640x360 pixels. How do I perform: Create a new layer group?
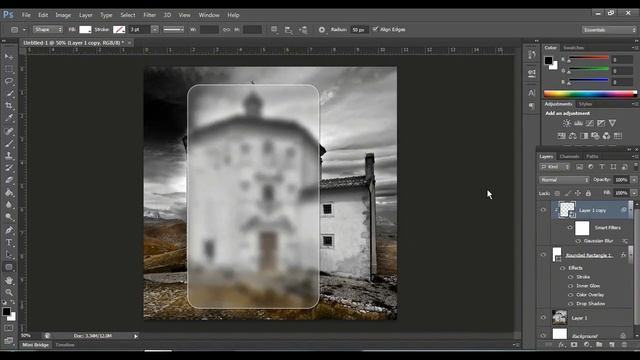(x=599, y=345)
